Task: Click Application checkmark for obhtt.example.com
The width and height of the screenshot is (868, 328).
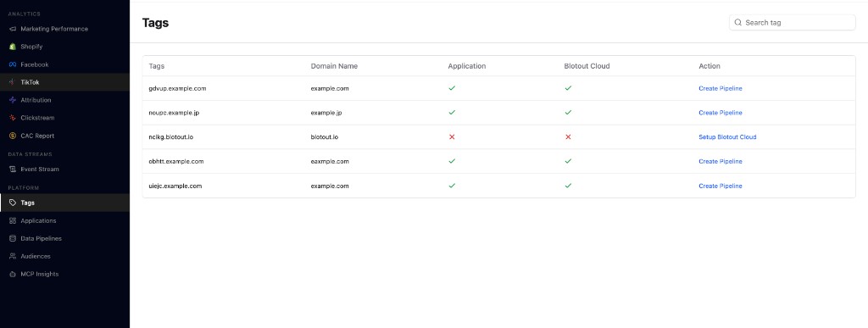Action: point(452,161)
